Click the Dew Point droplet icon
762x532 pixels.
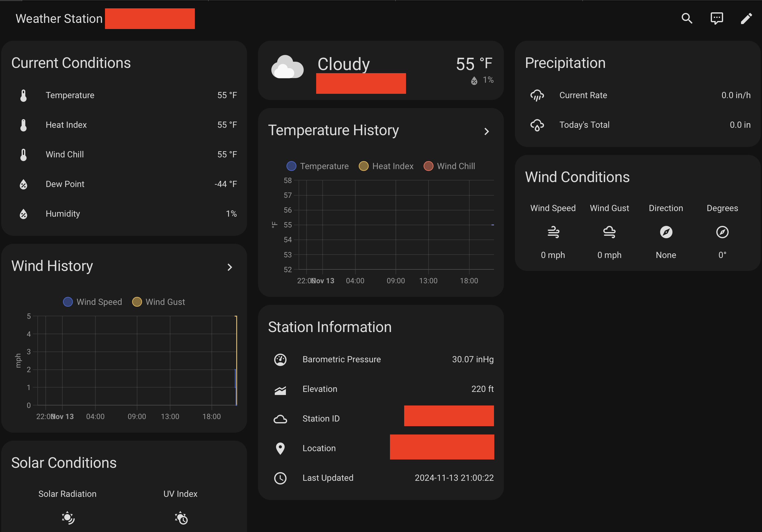click(23, 185)
